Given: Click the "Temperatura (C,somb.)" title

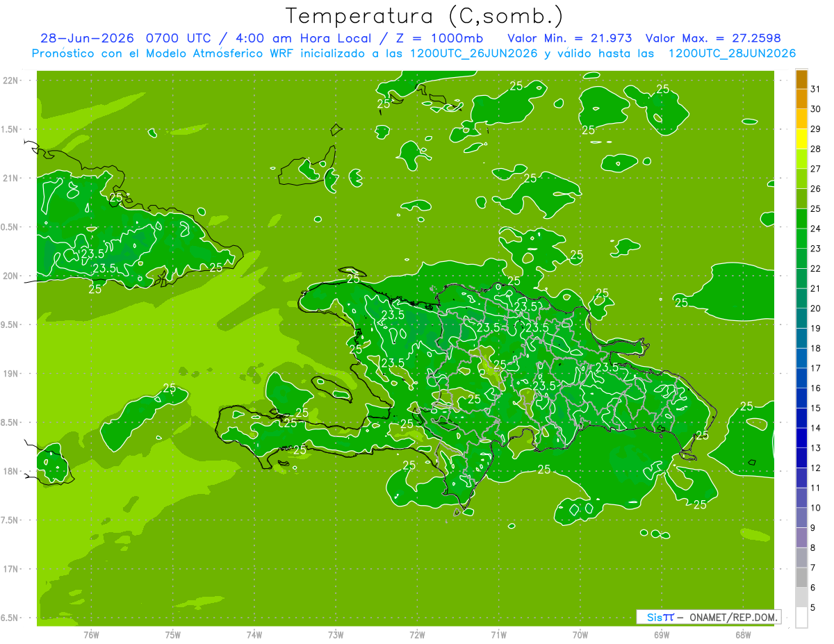Looking at the screenshot, I should click(425, 16).
